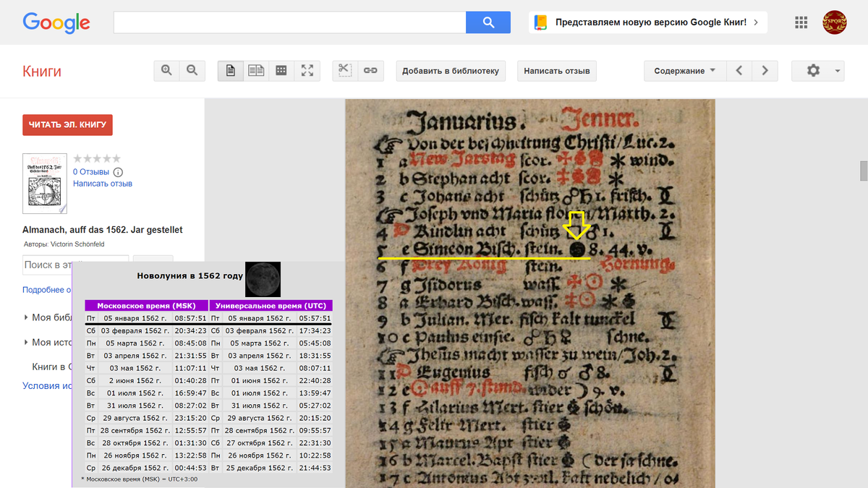Go to the previous page arrow
The height and width of the screenshot is (488, 868).
[739, 71]
